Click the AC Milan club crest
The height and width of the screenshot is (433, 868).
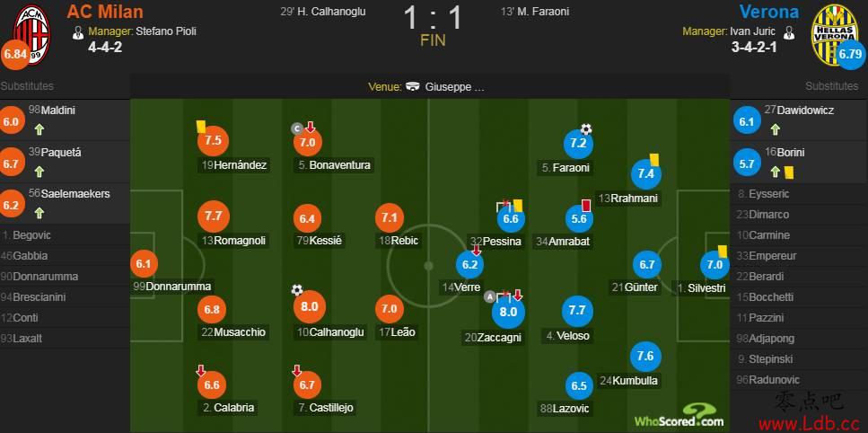pos(31,35)
